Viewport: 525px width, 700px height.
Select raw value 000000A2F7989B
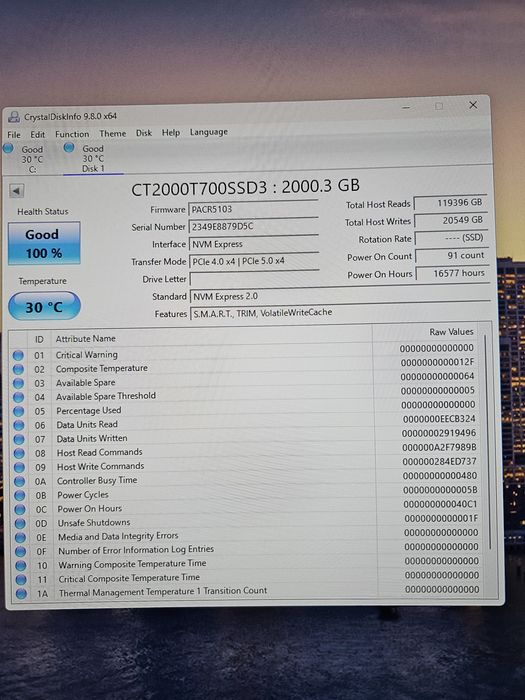439,447
